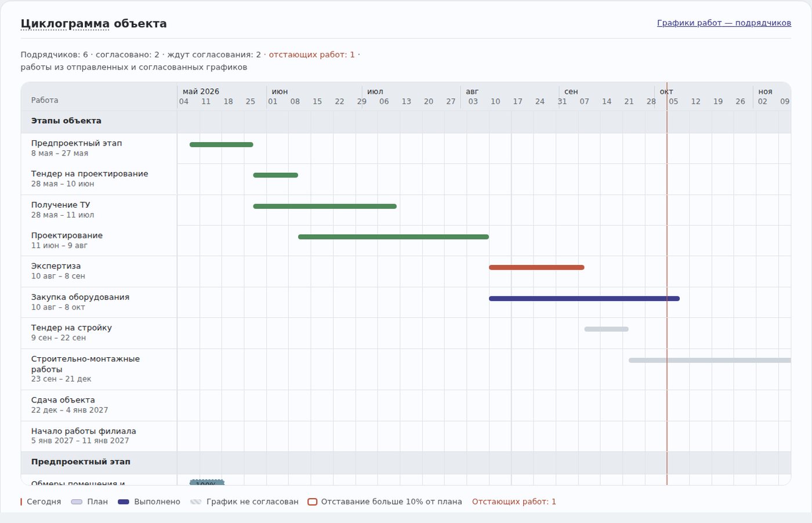Click the Получение ТУ row label
The width and height of the screenshot is (812, 523).
[x=61, y=205]
